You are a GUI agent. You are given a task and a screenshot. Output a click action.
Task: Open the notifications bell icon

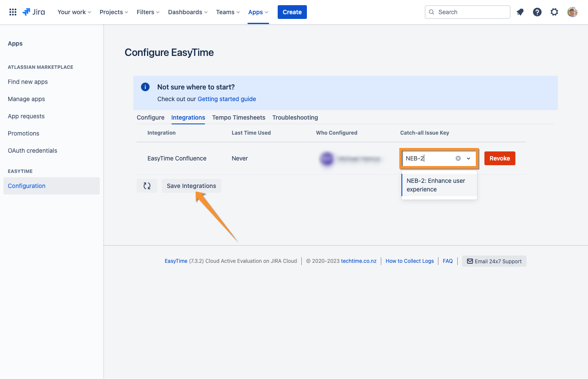[520, 12]
